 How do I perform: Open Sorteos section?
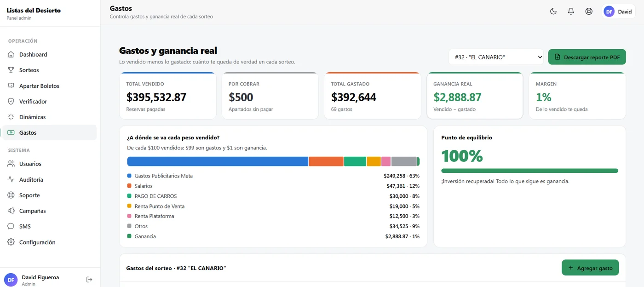(50, 70)
